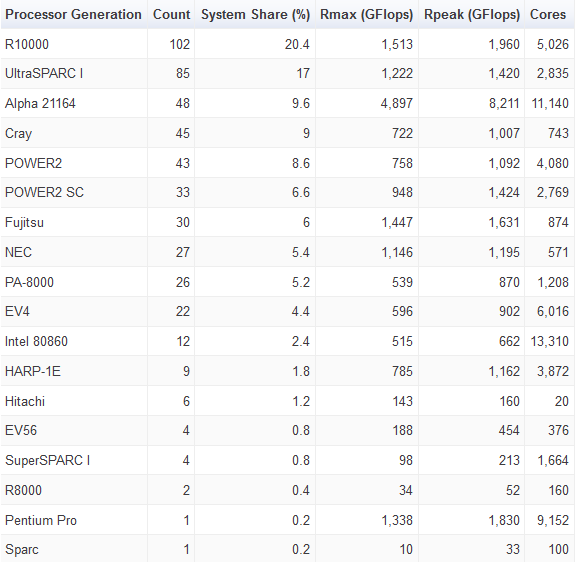Click the cores value 13,310
Screen dimensions: 575x562
coord(550,341)
